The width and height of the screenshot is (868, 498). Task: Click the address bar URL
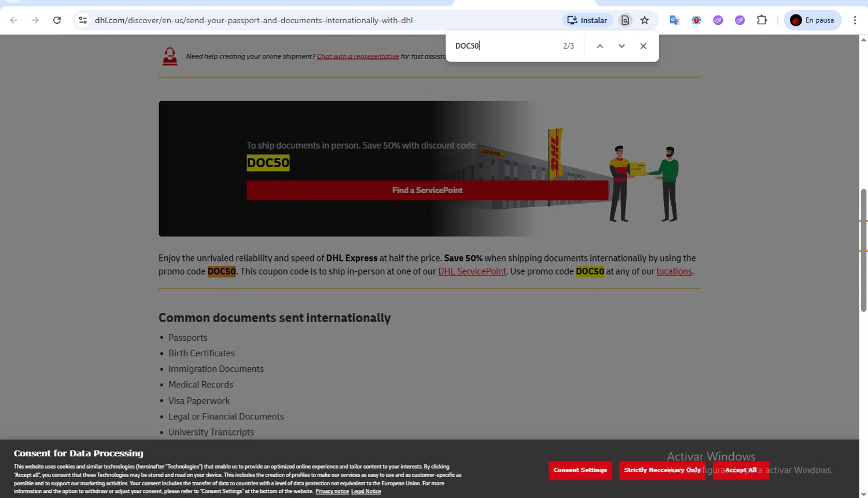coord(253,20)
